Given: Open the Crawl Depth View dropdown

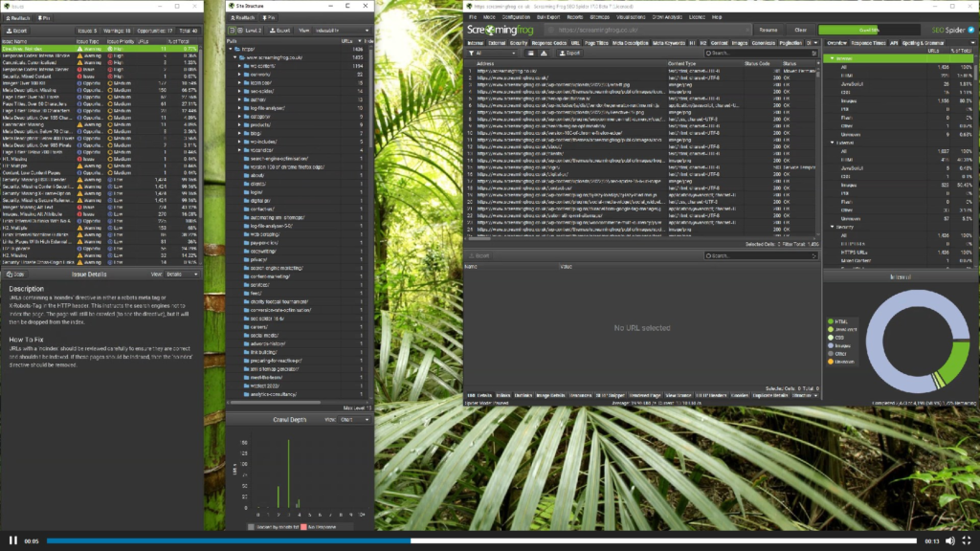Looking at the screenshot, I should pos(354,420).
